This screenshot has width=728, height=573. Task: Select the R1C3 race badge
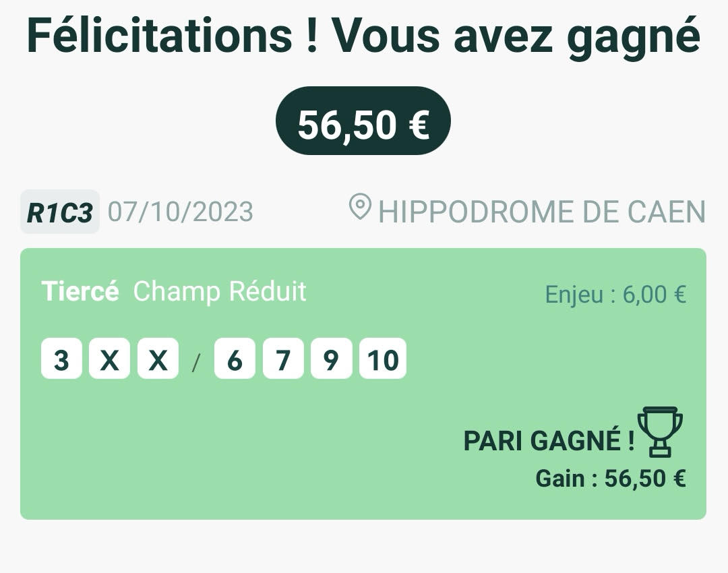(x=60, y=212)
